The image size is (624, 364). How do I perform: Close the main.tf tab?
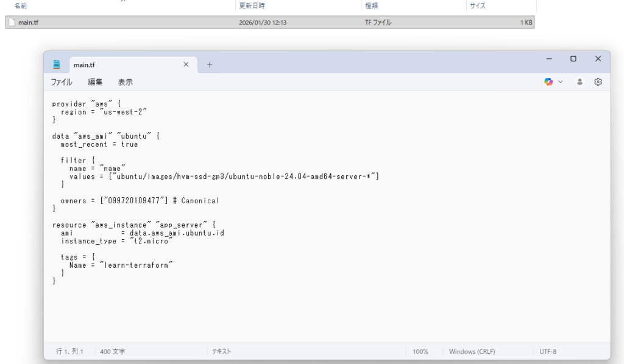coord(186,65)
